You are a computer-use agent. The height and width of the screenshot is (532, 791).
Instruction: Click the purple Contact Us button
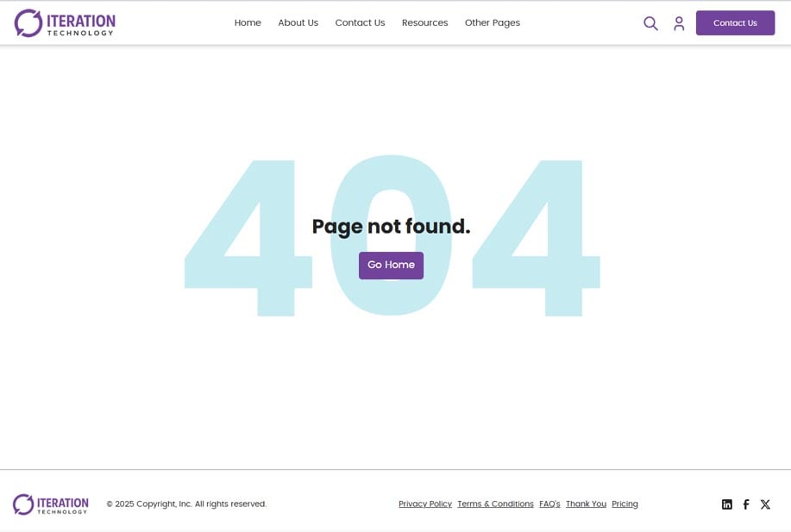pos(735,22)
